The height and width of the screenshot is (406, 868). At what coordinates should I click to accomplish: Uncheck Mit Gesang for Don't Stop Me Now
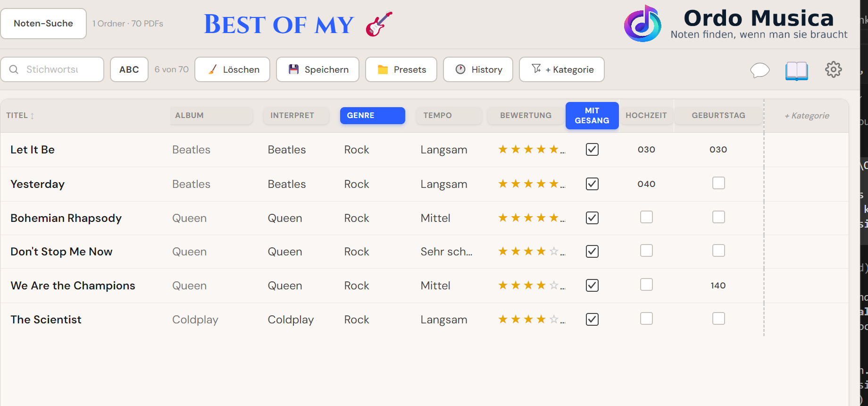[592, 252]
